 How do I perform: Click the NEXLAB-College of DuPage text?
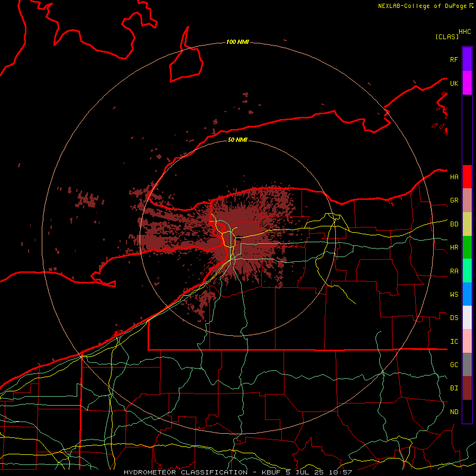pos(422,6)
